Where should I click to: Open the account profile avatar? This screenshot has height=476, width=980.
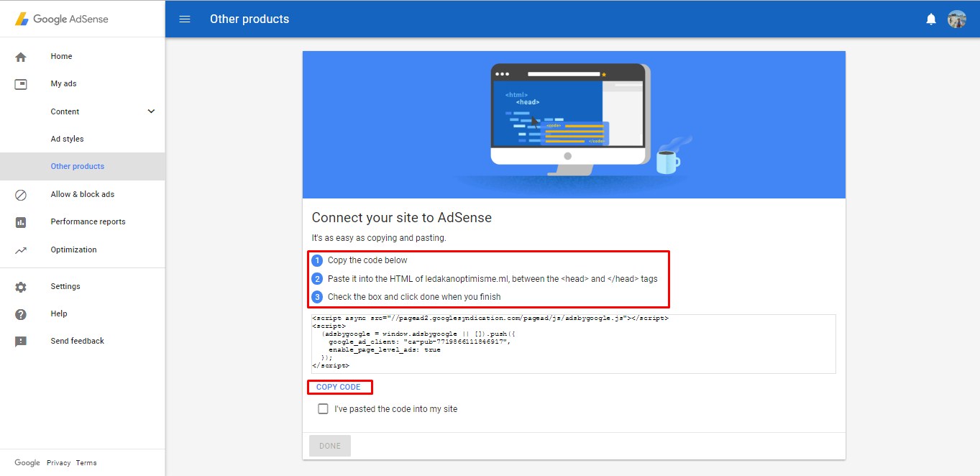tap(957, 19)
